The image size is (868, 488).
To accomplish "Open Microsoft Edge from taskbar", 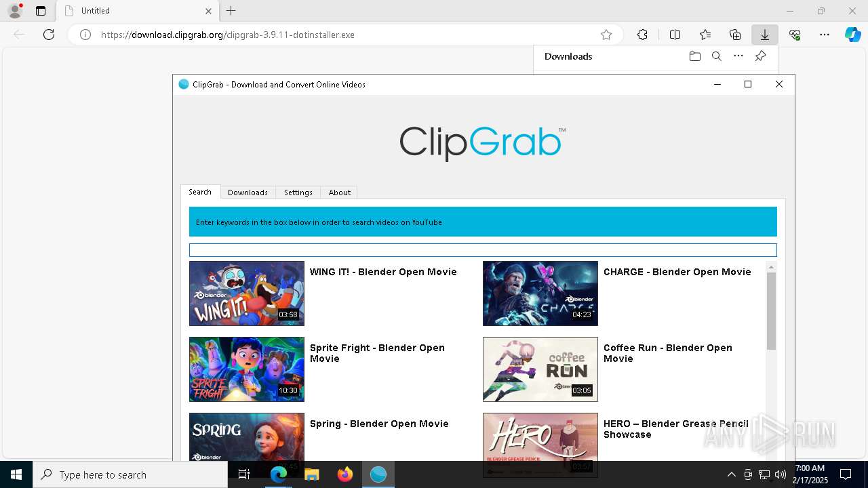I will pos(279,474).
